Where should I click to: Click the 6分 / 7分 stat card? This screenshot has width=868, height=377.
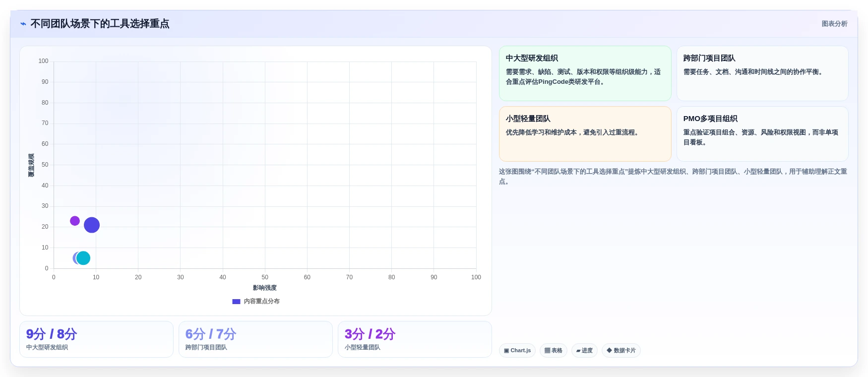pos(255,339)
